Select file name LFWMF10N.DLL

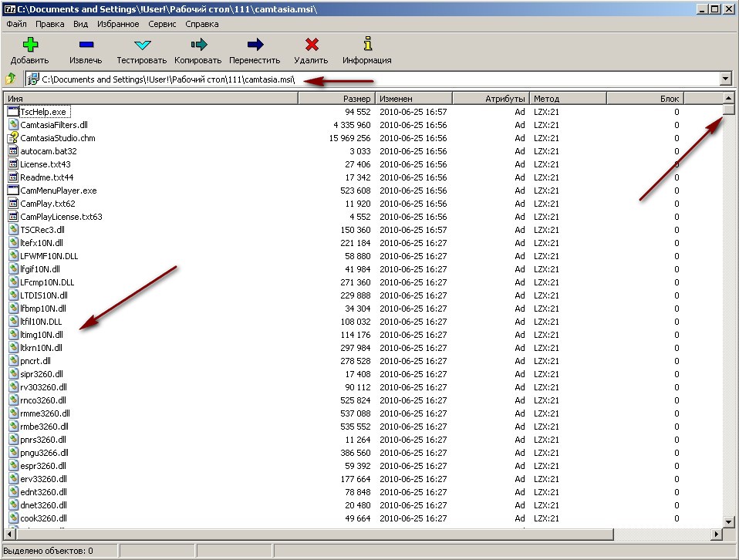point(49,256)
